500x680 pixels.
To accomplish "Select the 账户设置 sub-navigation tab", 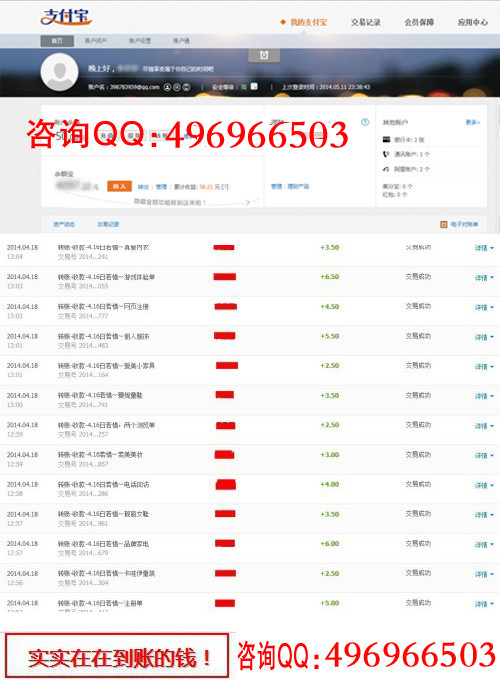I will click(140, 41).
